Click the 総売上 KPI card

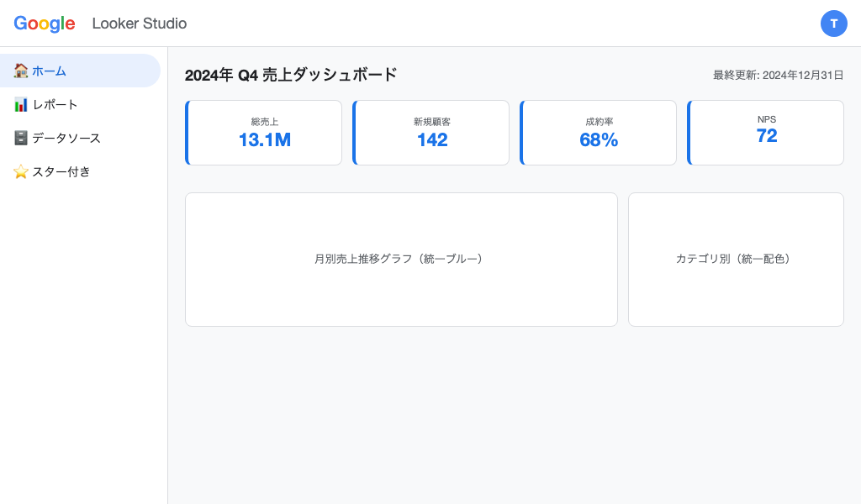pyautogui.click(x=264, y=132)
